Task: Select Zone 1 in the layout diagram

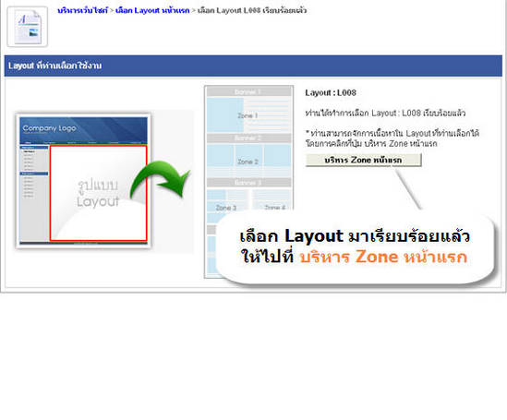Action: pyautogui.click(x=248, y=115)
